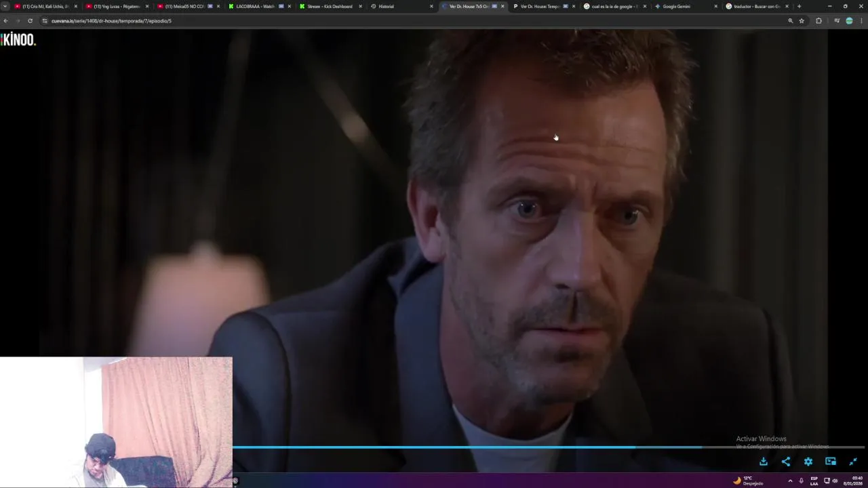Switch to the 'cual es la ia de google' tab
Screen dimensions: 868x488
coord(614,6)
